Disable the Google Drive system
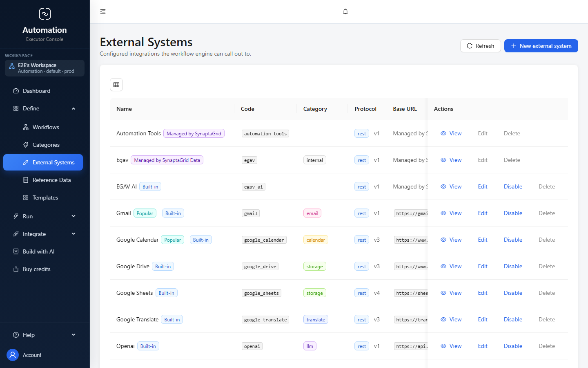The height and width of the screenshot is (368, 588). 513,266
